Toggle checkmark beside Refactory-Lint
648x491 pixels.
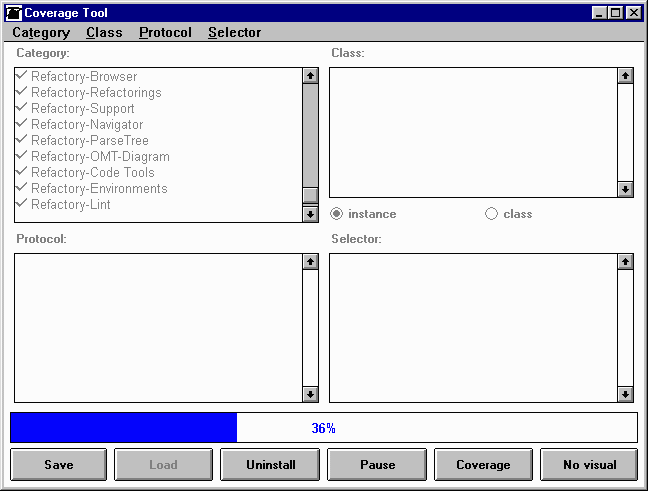coord(21,203)
